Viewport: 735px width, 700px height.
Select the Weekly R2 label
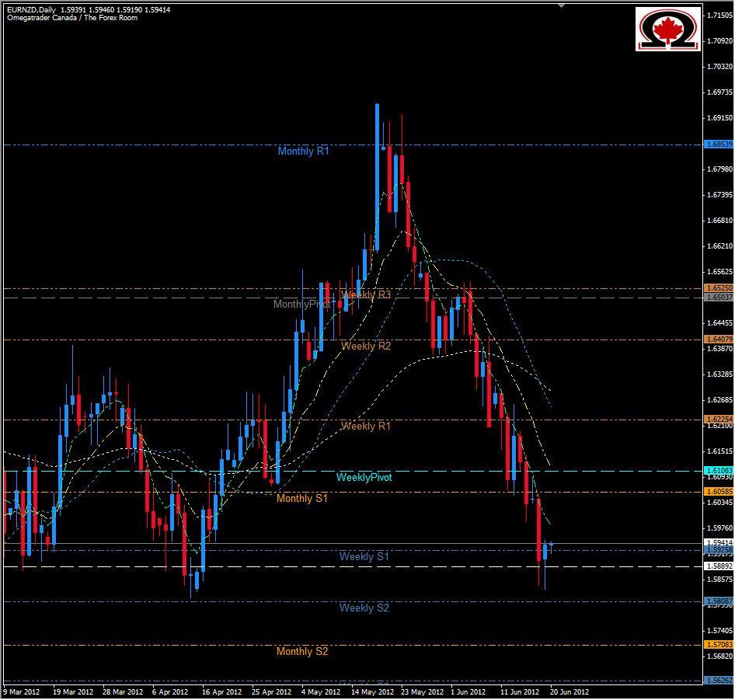(366, 346)
